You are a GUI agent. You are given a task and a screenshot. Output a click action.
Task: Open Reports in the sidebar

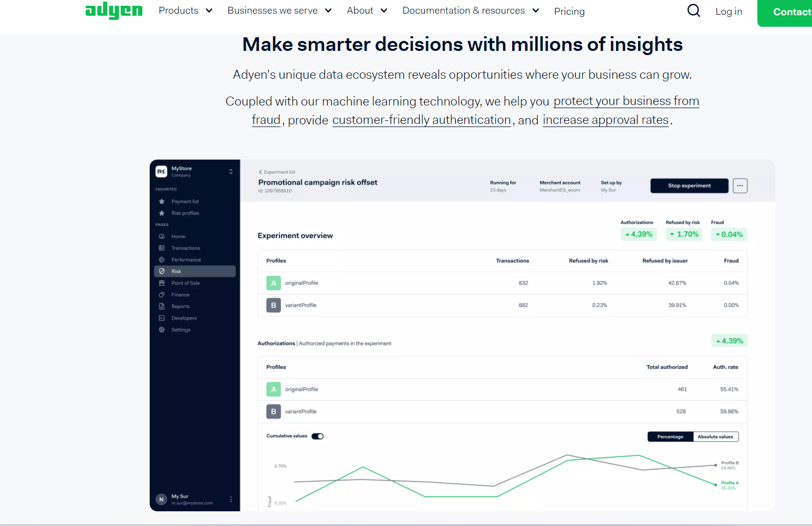click(x=180, y=307)
